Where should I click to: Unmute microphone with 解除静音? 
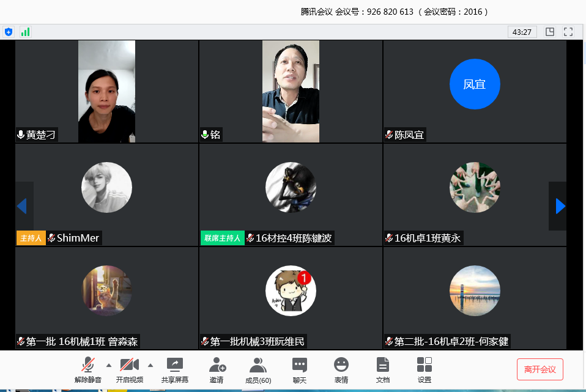coord(88,370)
